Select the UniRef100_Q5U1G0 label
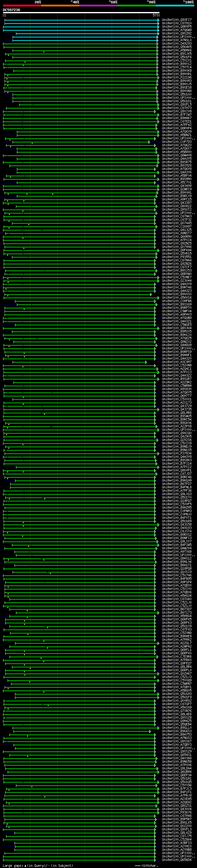The image size is (197, 868). coord(177,94)
